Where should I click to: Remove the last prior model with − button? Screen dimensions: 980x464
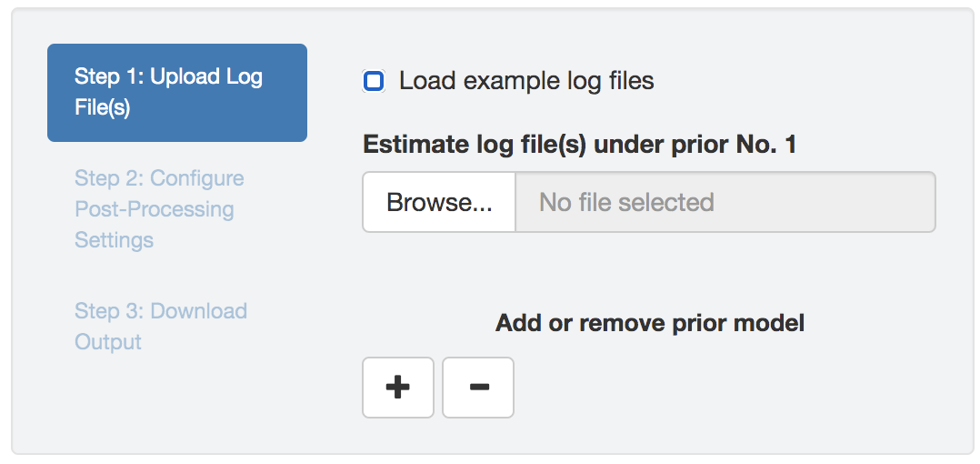[x=478, y=388]
